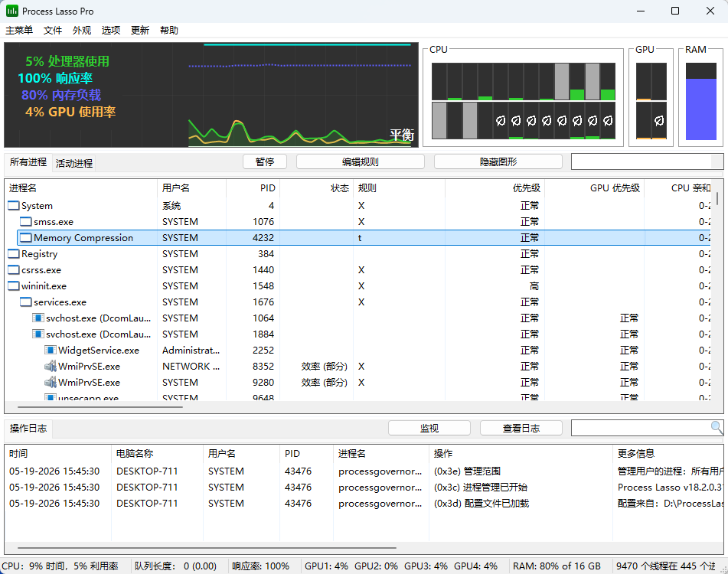Open the 帮助 menu
728x574 pixels.
[169, 30]
